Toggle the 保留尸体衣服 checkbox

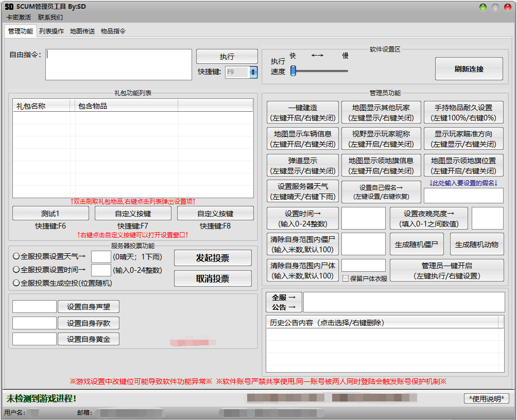(x=346, y=278)
